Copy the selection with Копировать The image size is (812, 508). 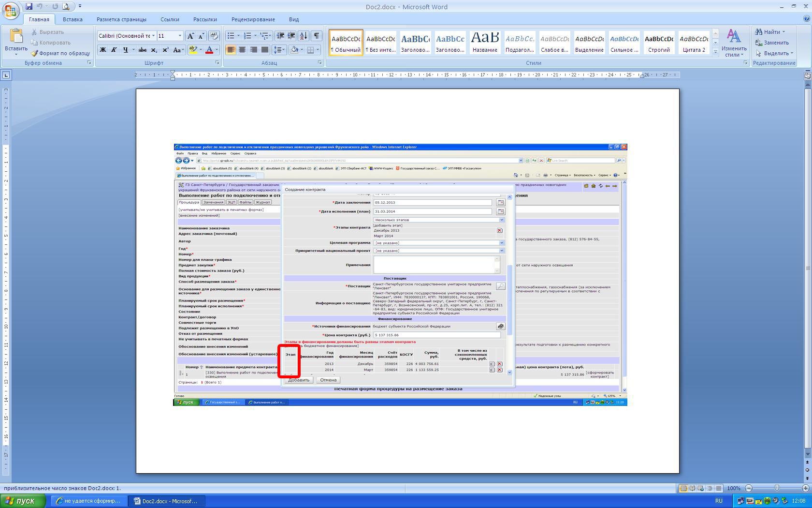point(50,43)
